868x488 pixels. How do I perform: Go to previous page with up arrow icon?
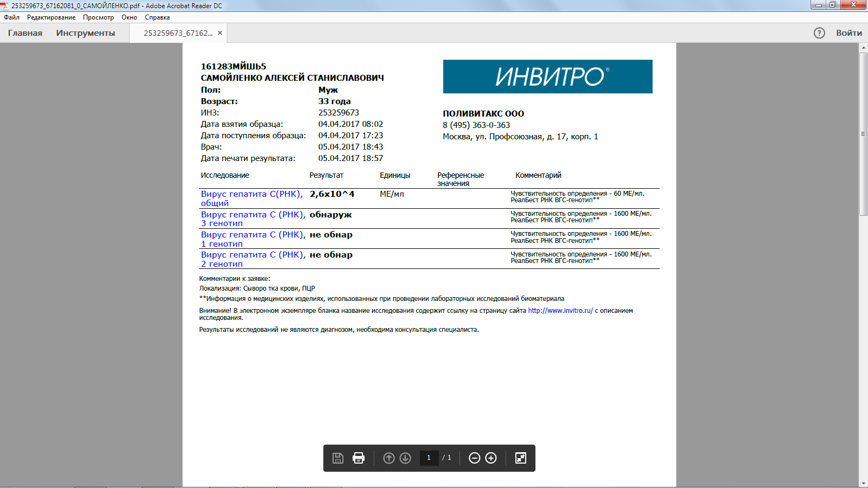(x=389, y=458)
